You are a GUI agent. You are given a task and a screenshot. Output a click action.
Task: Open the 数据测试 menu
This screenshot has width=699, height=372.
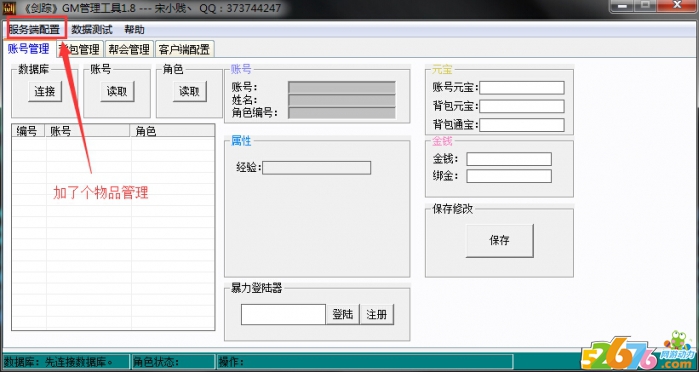point(92,30)
